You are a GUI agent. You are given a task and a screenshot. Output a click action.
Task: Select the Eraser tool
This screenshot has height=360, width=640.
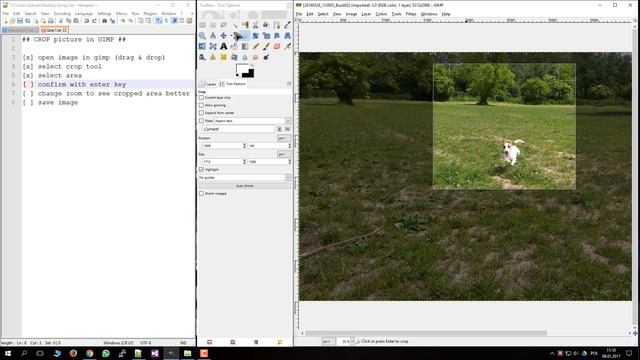point(277,47)
